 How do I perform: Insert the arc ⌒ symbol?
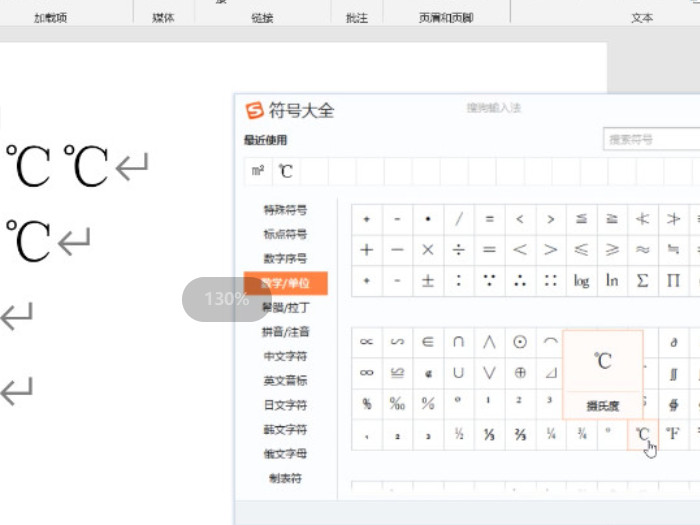click(550, 342)
